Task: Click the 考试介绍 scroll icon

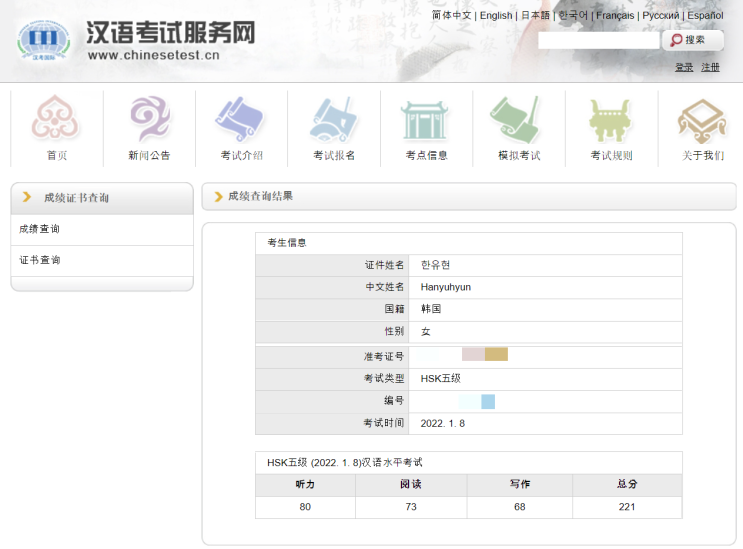Action: pos(239,119)
